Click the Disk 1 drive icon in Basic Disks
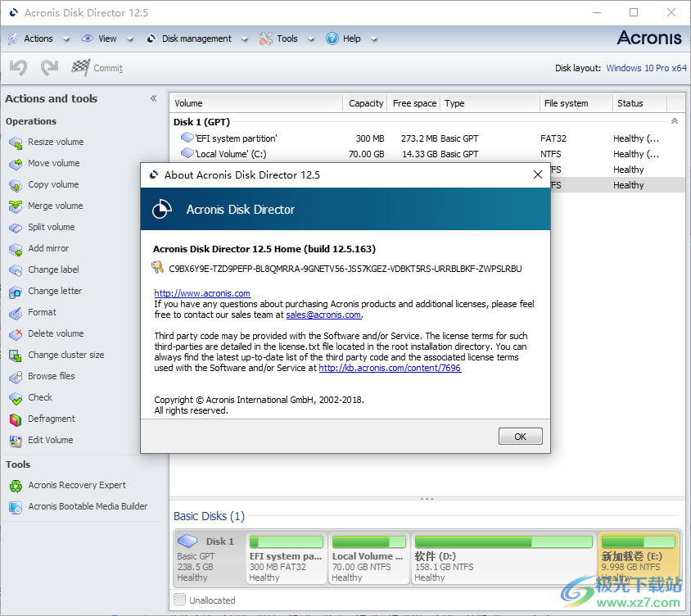691x616 pixels. (x=187, y=540)
